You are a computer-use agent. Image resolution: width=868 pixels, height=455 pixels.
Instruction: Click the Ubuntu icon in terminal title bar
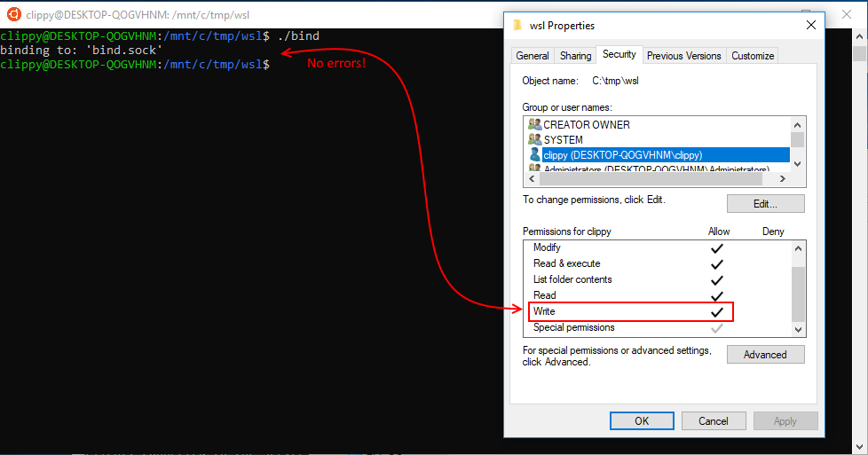(x=13, y=14)
